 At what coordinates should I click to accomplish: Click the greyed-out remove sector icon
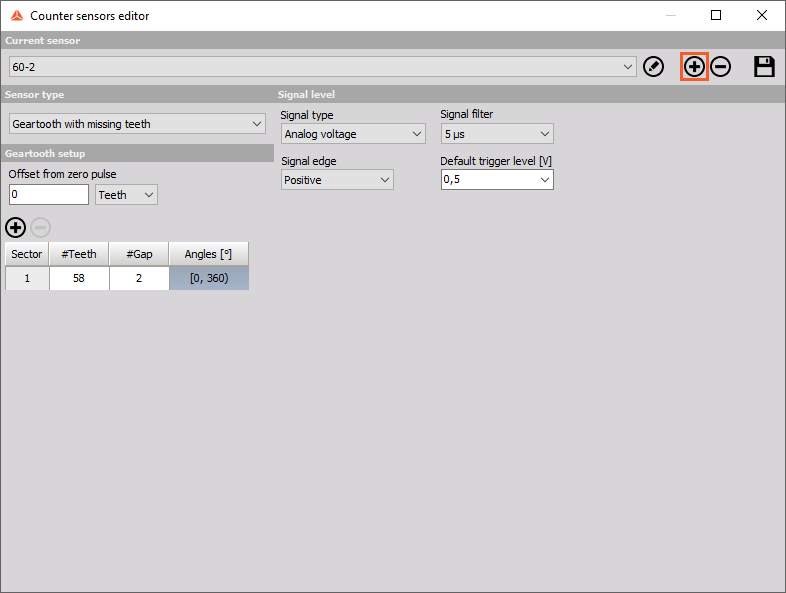coord(41,228)
